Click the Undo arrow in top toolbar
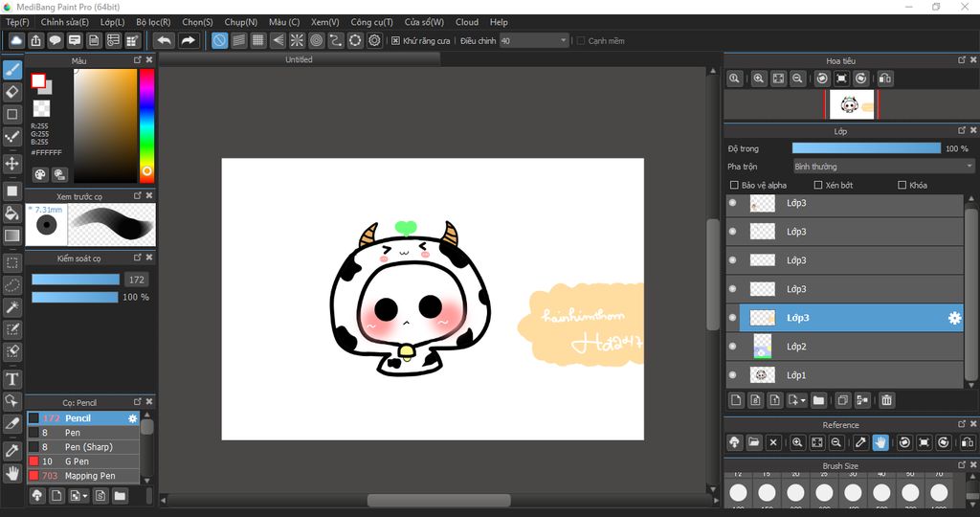 point(165,40)
